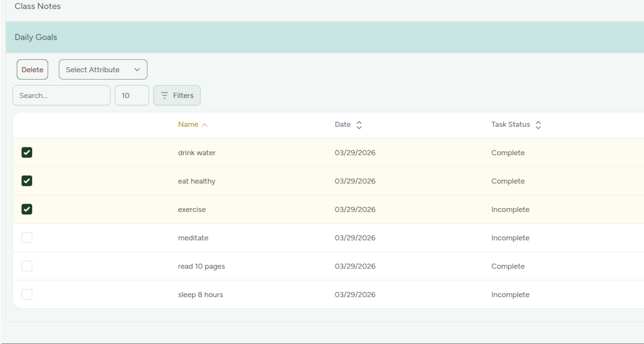The image size is (644, 344).
Task: Click the Select Attribute chevron arrow
Action: point(137,70)
